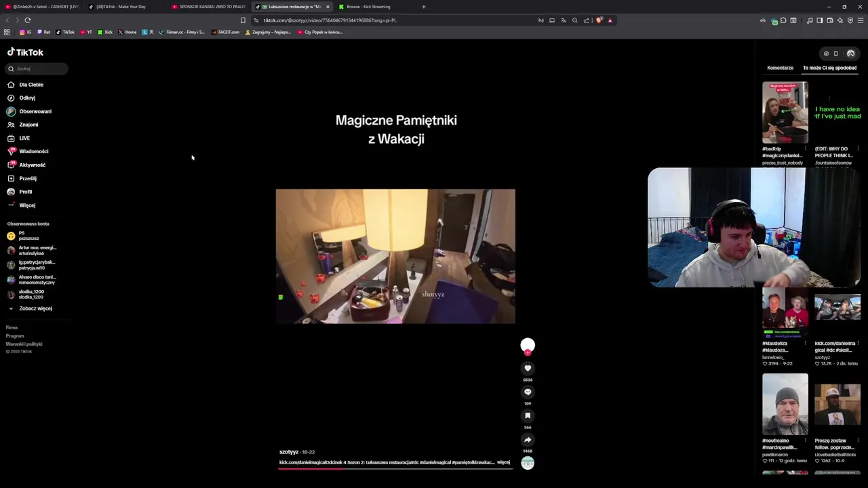Screen dimensions: 868x488
Task: Reload the page with browser refresh button
Action: [x=28, y=20]
